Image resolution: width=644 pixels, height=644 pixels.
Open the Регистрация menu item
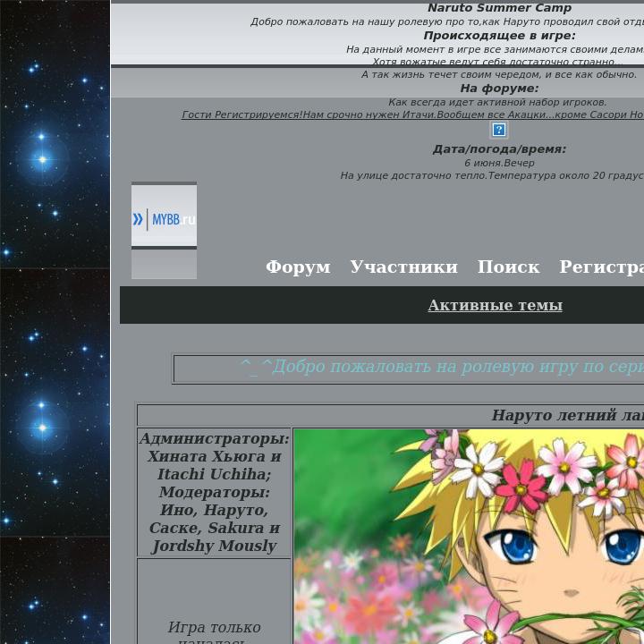601,267
